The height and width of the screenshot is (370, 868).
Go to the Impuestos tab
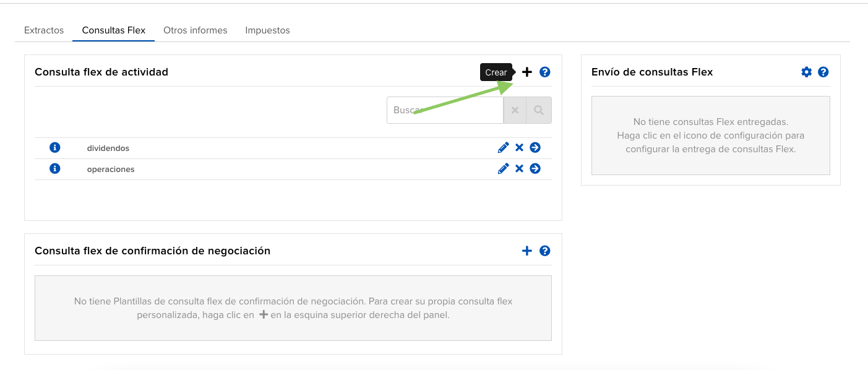click(267, 30)
